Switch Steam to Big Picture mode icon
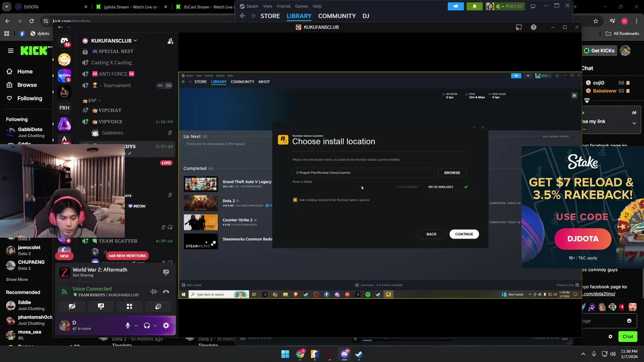 click(533, 6)
